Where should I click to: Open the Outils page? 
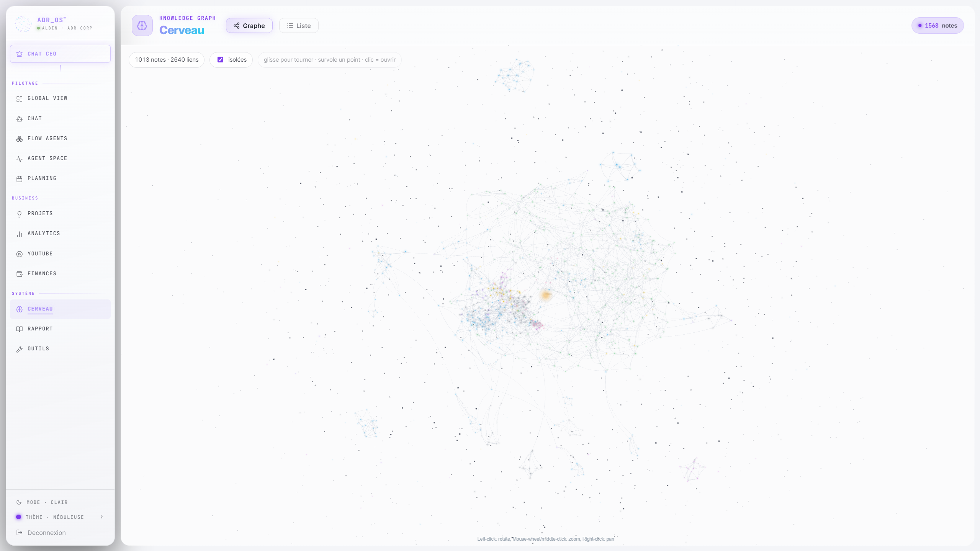click(x=60, y=349)
